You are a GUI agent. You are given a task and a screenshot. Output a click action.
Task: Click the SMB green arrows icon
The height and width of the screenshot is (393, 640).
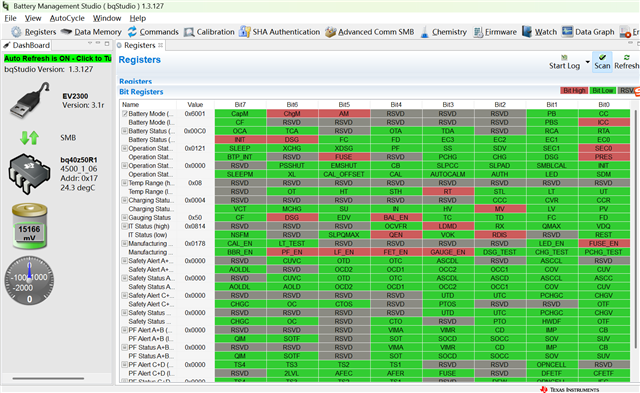click(29, 138)
